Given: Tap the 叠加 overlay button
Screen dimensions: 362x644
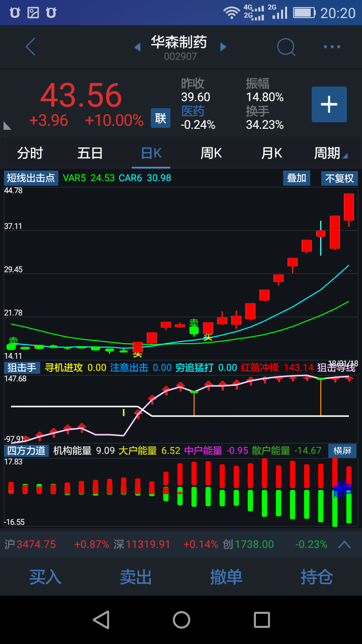Looking at the screenshot, I should click(x=296, y=178).
